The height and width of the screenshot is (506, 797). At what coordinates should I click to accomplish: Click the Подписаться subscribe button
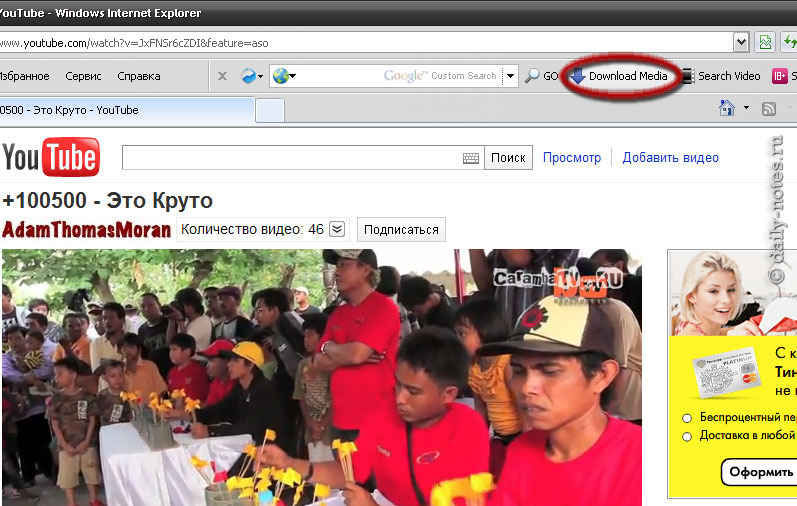click(x=401, y=229)
